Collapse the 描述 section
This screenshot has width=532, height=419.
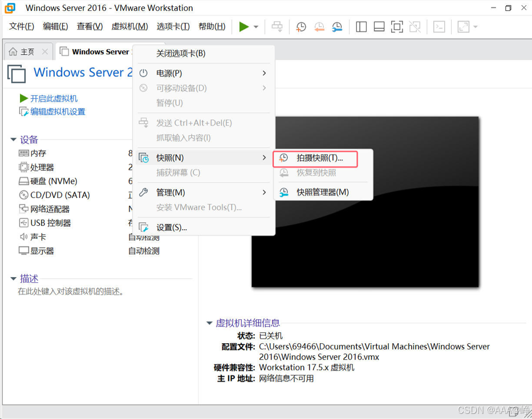click(x=14, y=279)
